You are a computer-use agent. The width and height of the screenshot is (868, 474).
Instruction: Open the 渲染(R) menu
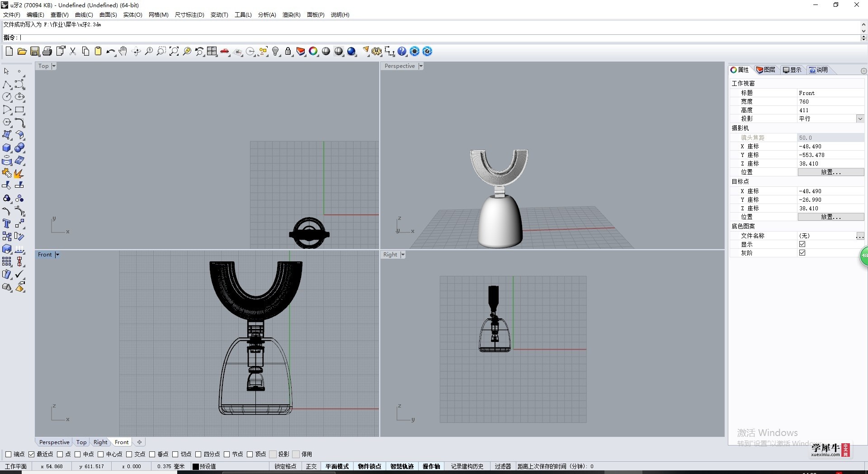[x=291, y=15]
